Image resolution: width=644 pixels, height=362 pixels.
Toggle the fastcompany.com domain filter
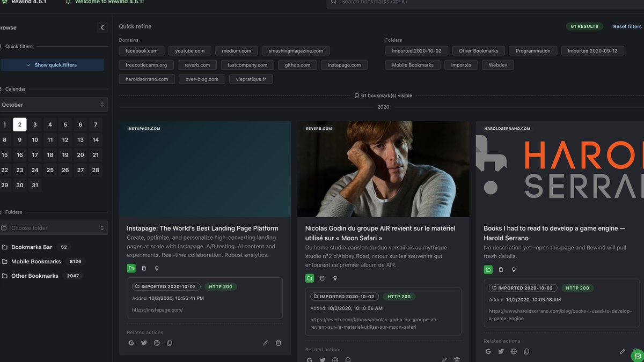(x=247, y=65)
